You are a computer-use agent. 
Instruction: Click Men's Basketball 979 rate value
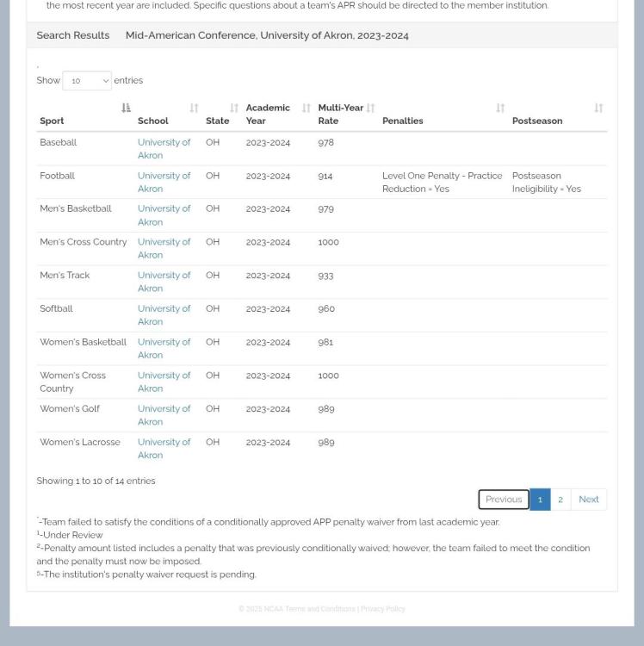tap(325, 209)
